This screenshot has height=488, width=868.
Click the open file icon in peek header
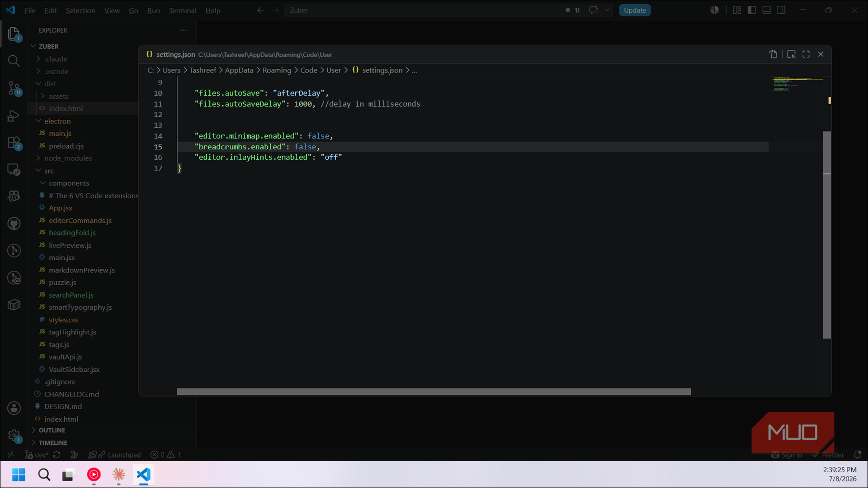tap(773, 54)
